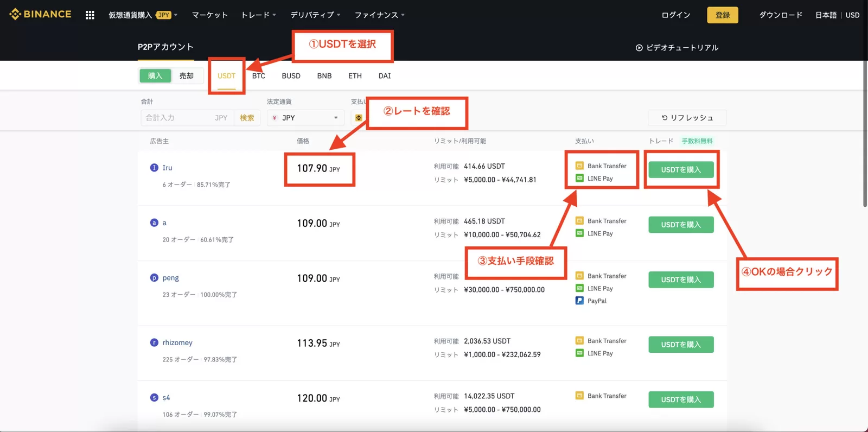Click s4 advertiser avatar icon
This screenshot has height=432, width=868.
pos(154,398)
